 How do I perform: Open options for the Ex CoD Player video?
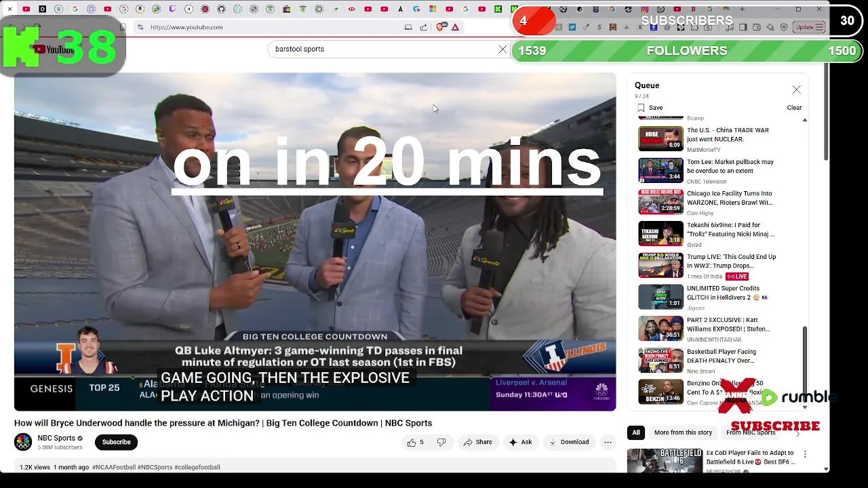(x=805, y=454)
